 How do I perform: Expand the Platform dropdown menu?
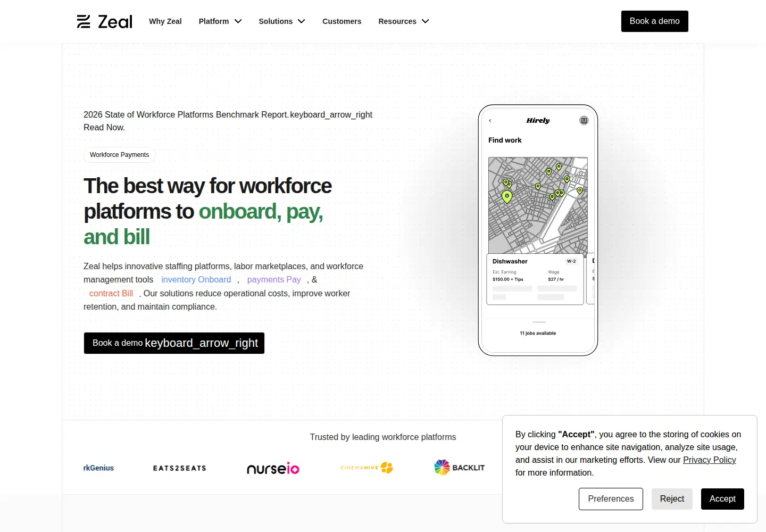220,21
